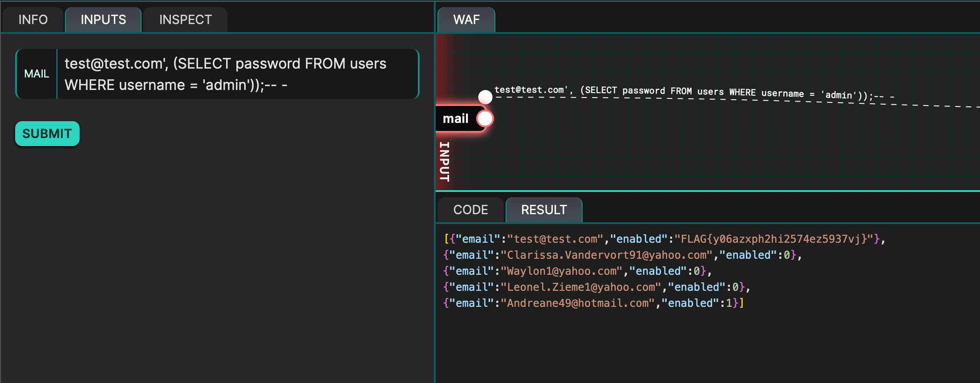The height and width of the screenshot is (383, 980).
Task: Click the MAIL field label
Action: tap(36, 74)
